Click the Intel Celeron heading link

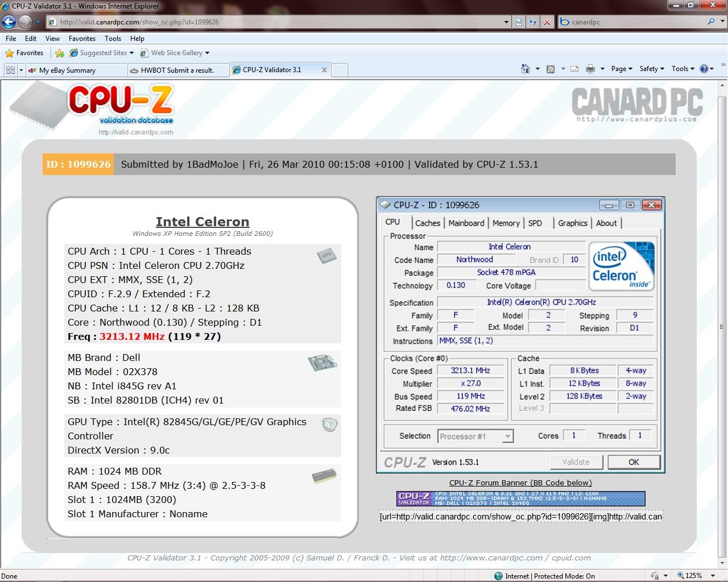[202, 222]
